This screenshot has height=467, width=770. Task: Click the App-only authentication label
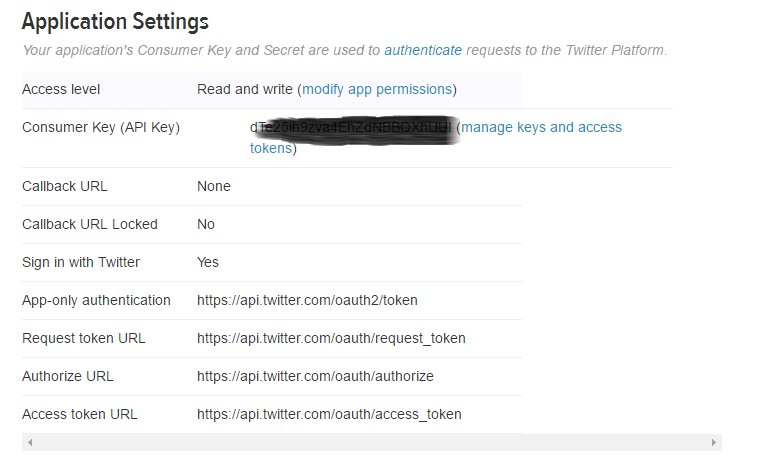[96, 300]
